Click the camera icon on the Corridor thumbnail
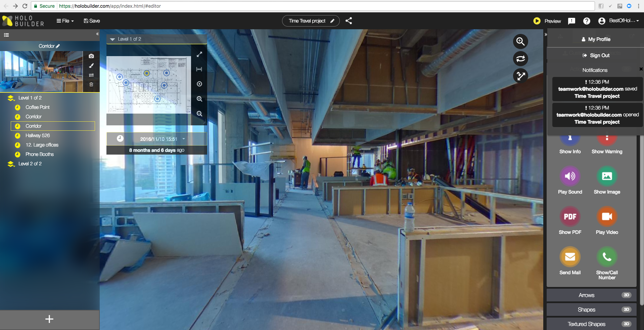The image size is (644, 330). point(91,56)
